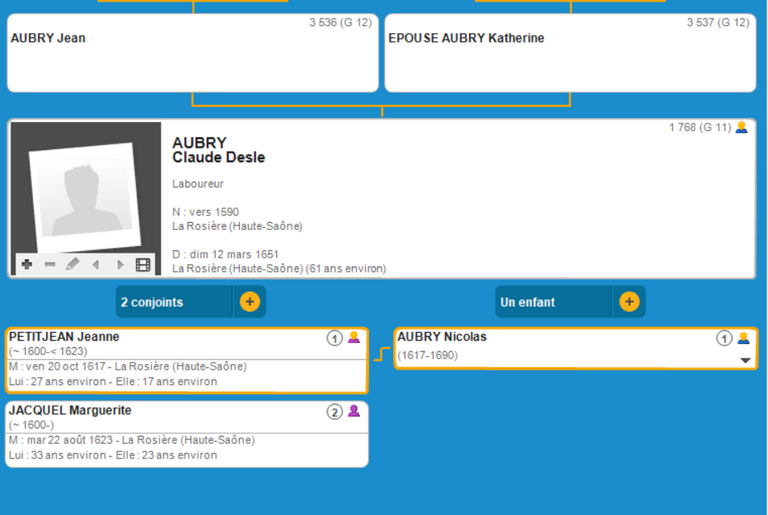768x515 pixels.
Task: Add a child with the plus button
Action: point(629,301)
